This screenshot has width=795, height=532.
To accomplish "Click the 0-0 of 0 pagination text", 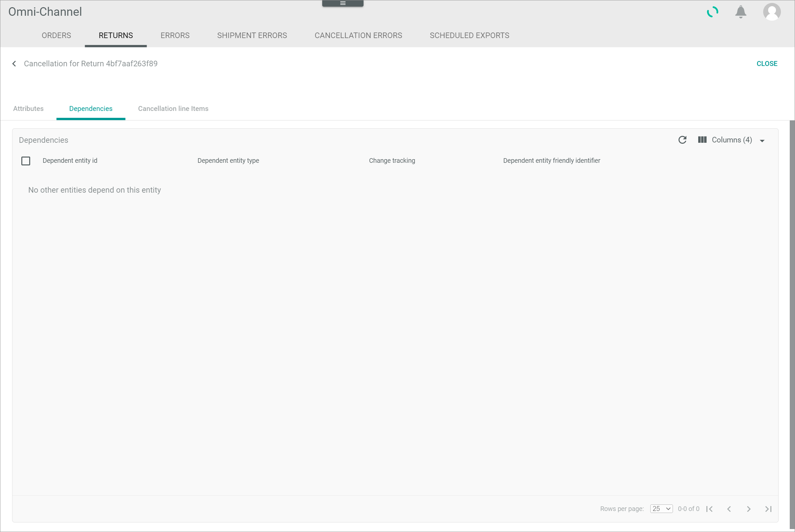I will (x=688, y=509).
